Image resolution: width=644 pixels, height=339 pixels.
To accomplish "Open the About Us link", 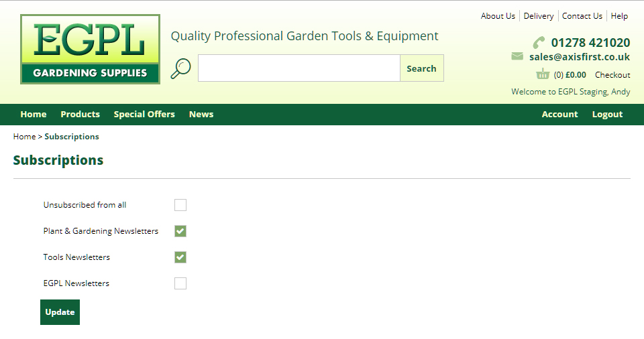I will (x=498, y=16).
